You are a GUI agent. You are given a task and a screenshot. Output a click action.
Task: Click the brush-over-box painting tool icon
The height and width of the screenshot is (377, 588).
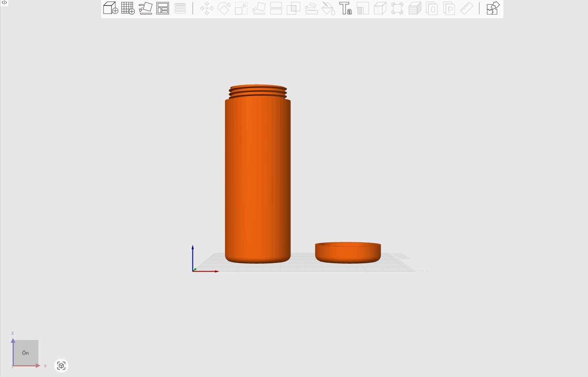coord(311,8)
